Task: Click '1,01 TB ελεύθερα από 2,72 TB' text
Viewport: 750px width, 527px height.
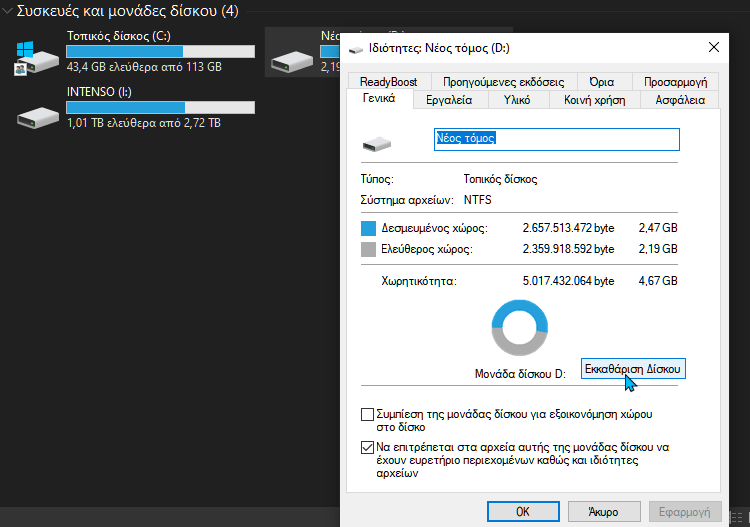Action: point(143,123)
